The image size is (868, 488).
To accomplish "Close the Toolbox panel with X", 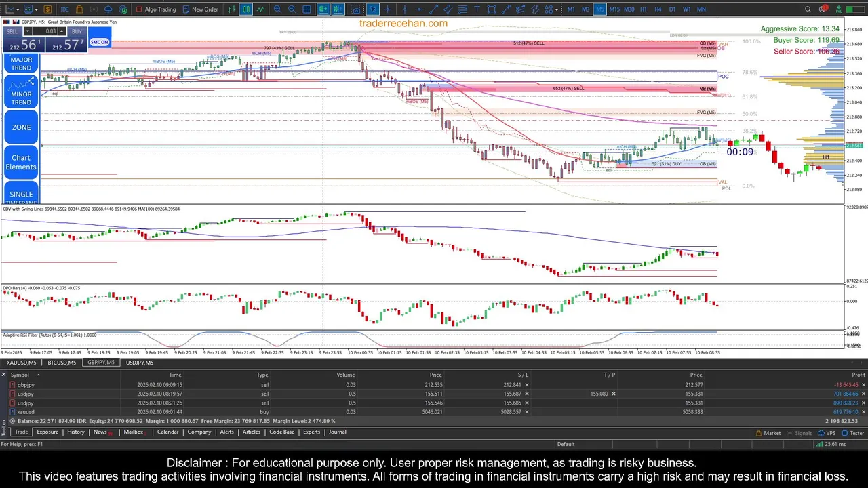I will [x=3, y=375].
